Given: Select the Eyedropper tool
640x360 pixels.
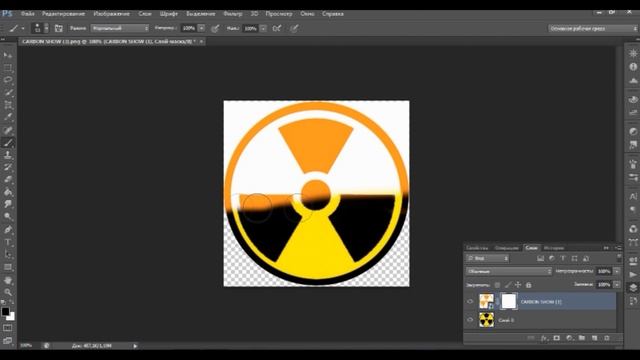Looking at the screenshot, I should pos(8,117).
